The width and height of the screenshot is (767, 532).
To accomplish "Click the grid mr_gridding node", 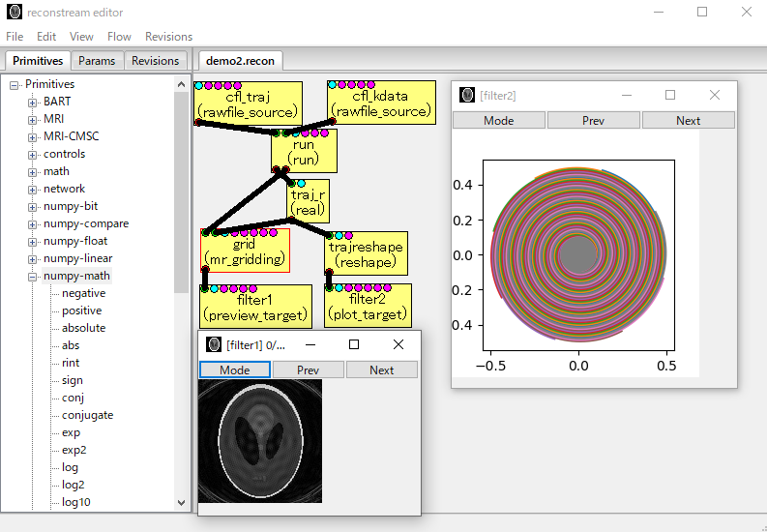I will tap(245, 251).
